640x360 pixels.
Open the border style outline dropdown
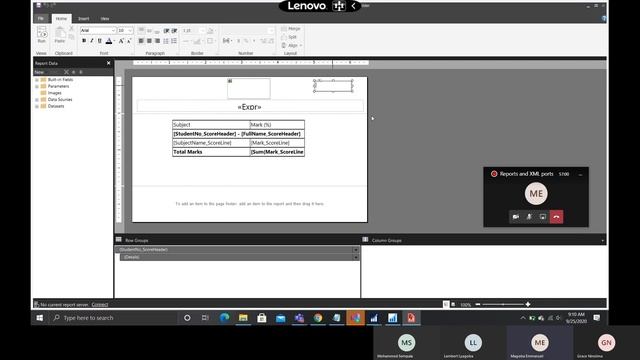click(x=211, y=41)
